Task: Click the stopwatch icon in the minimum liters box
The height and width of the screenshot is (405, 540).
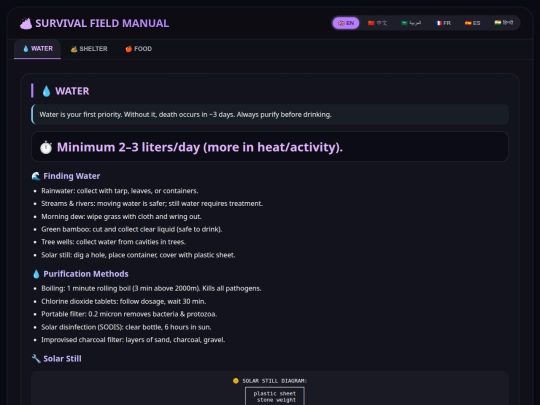Action: pos(46,147)
